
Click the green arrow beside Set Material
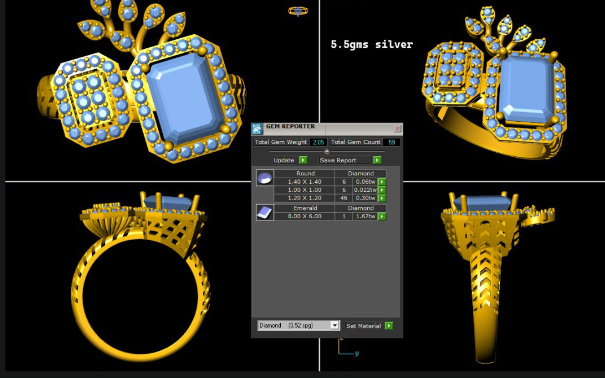point(389,326)
